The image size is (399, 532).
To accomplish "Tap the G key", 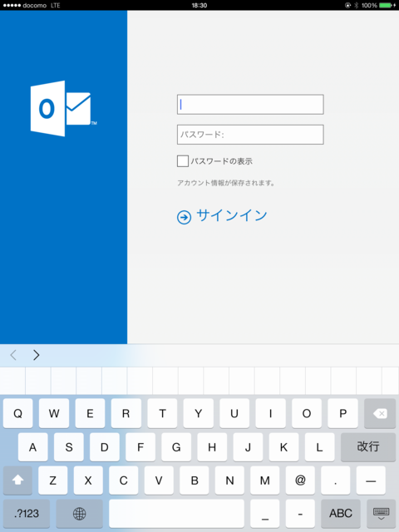I will 176,447.
